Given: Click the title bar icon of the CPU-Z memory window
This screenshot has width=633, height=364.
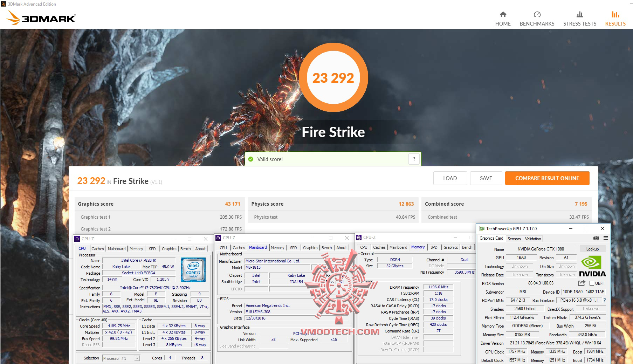Looking at the screenshot, I should point(359,238).
